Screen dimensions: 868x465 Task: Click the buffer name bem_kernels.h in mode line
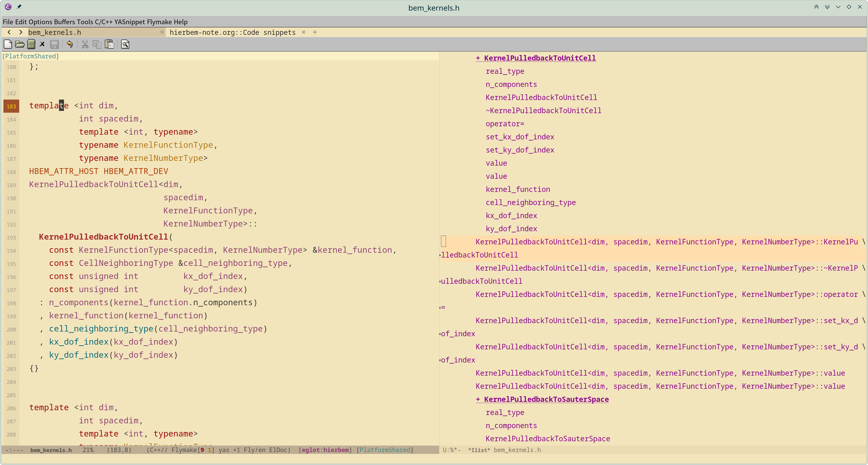click(x=51, y=450)
